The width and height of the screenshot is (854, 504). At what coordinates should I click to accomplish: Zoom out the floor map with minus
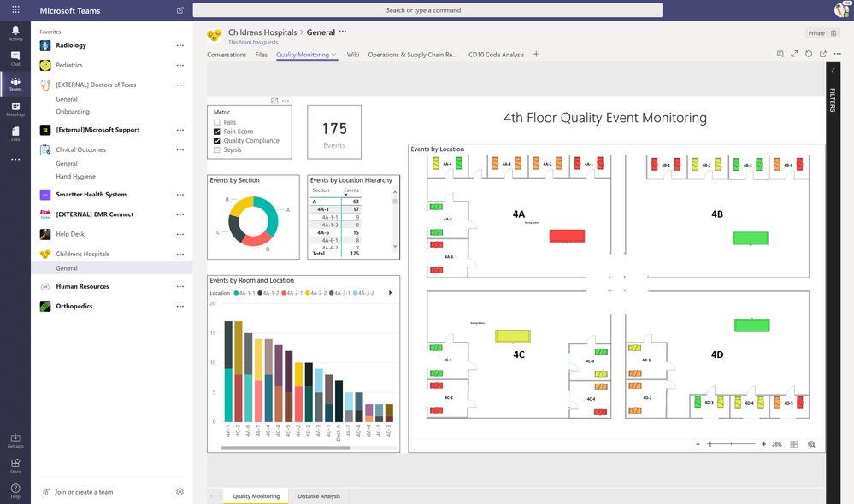[x=698, y=445]
